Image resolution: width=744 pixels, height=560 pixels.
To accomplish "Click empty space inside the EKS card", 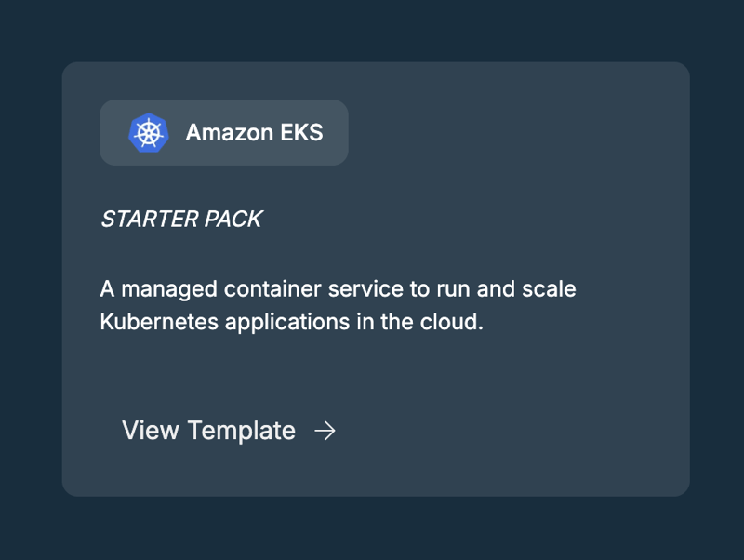I will point(522,404).
